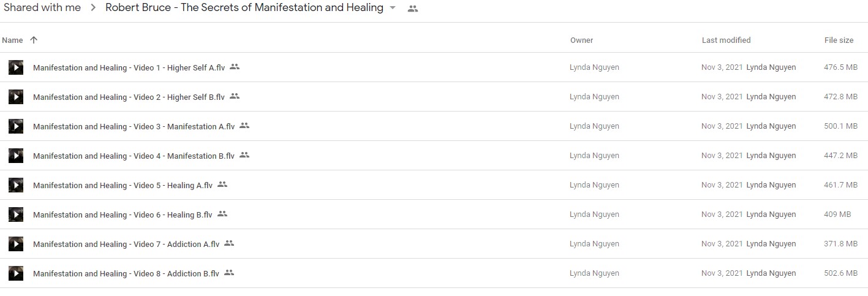The height and width of the screenshot is (296, 868).
Task: Click the video icon for Manifestation A.flv
Action: coord(16,126)
